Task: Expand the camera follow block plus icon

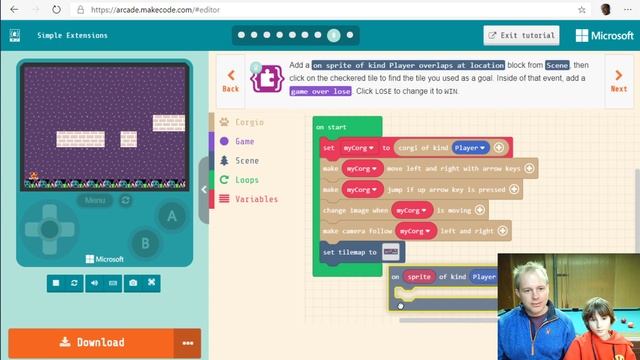Action: [503, 231]
